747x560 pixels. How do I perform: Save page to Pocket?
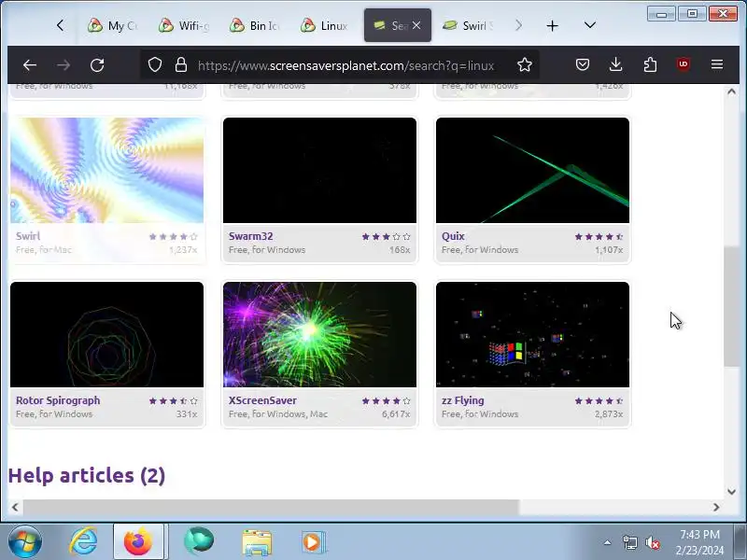pos(582,64)
